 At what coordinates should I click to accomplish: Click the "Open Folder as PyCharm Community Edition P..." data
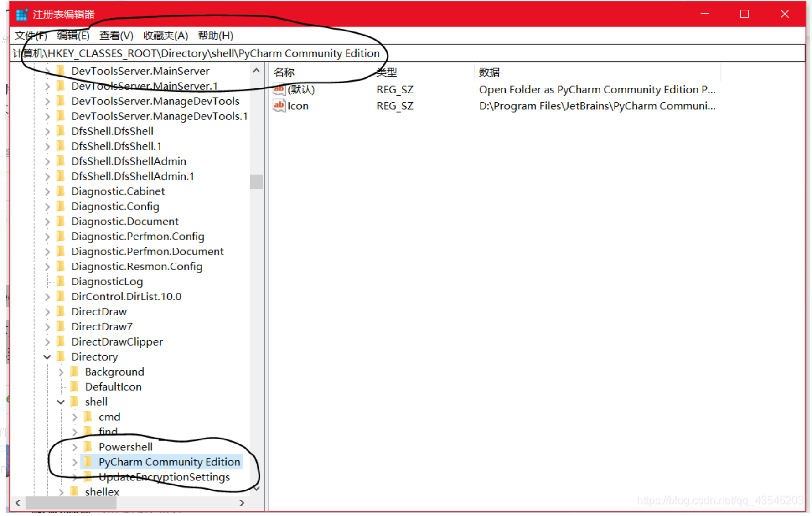click(597, 89)
